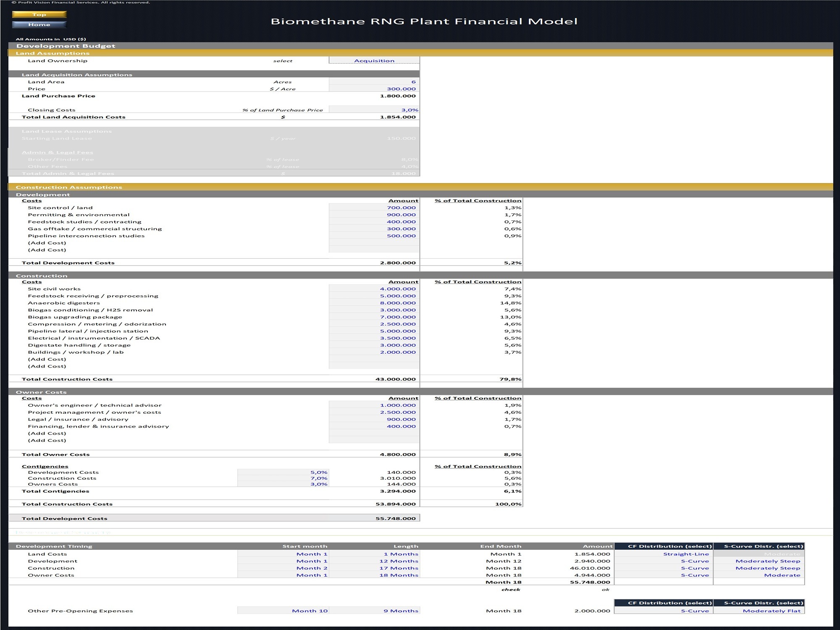Select the Construction Costs contingency percentage cell

click(283, 478)
